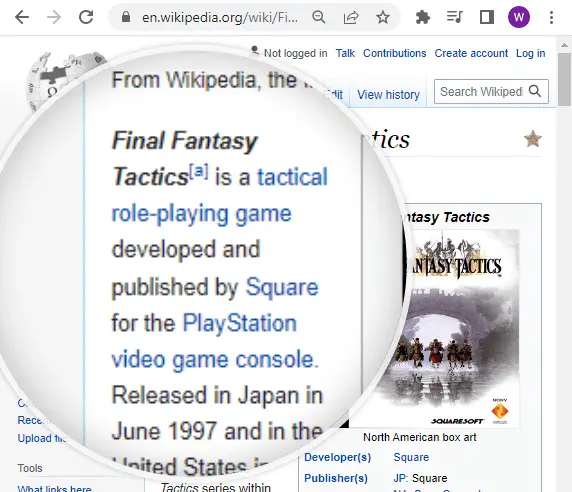Image resolution: width=572 pixels, height=492 pixels.
Task: Open the media controls icon
Action: tap(455, 17)
